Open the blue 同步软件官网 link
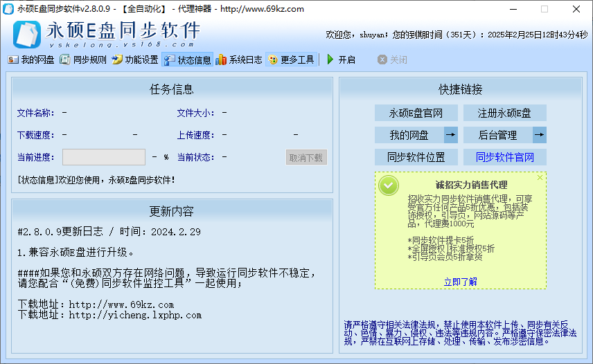The image size is (593, 364). pyautogui.click(x=504, y=157)
